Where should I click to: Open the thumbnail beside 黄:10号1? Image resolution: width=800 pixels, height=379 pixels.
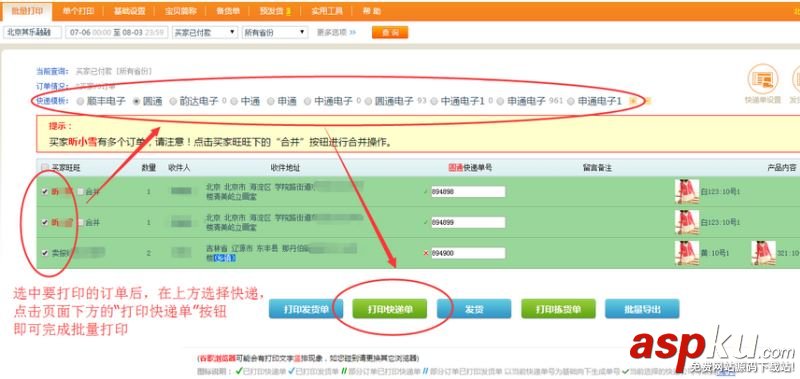pos(687,253)
